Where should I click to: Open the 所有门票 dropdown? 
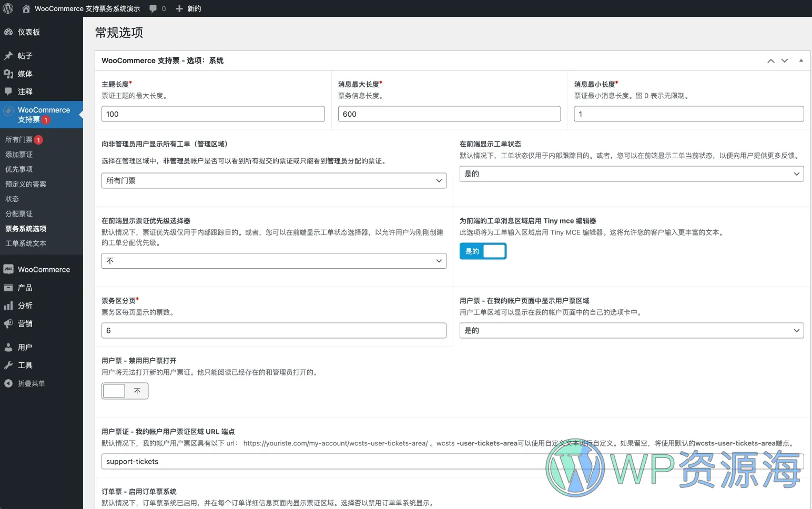(x=273, y=180)
